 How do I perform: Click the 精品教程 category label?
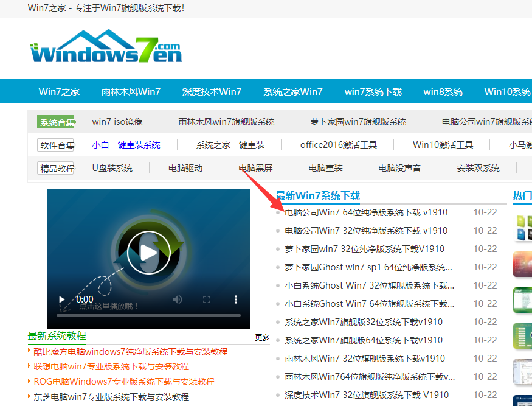pyautogui.click(x=56, y=168)
